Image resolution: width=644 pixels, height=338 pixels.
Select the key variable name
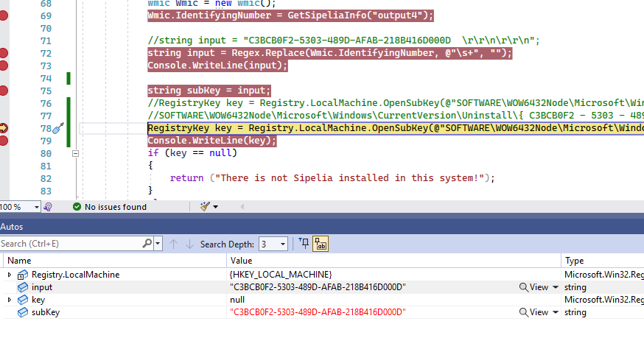click(38, 300)
